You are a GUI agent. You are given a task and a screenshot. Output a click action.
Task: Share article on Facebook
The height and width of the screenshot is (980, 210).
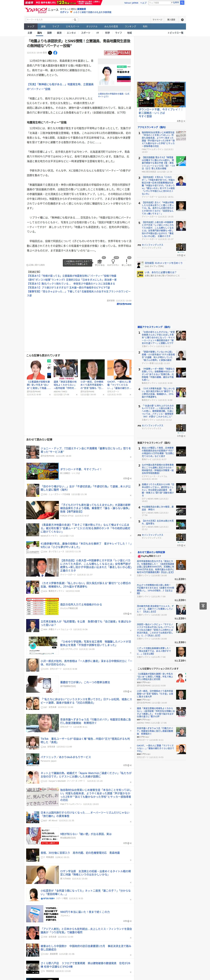(x=55, y=53)
